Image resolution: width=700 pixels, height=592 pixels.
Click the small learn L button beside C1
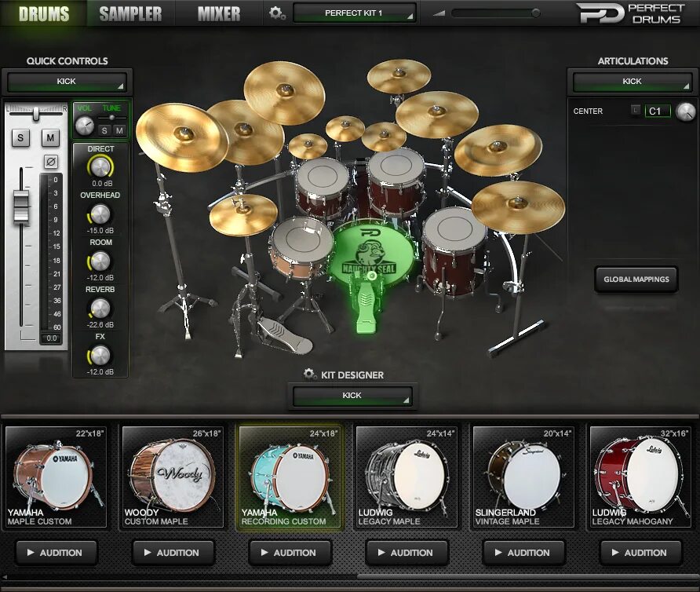(636, 110)
